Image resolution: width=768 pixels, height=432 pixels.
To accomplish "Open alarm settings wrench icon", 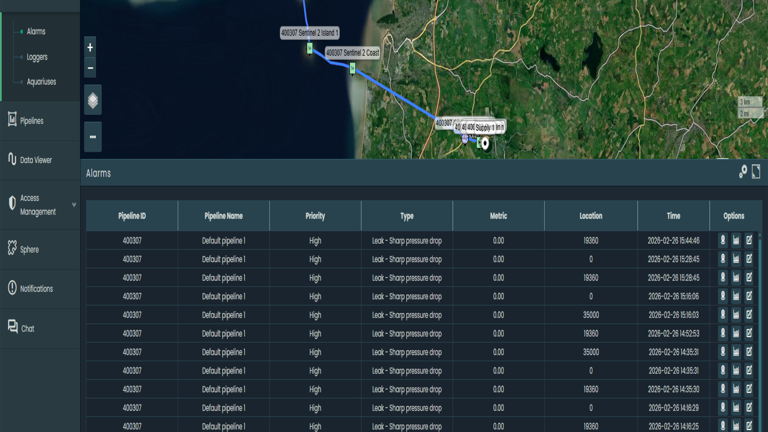I will pyautogui.click(x=743, y=172).
